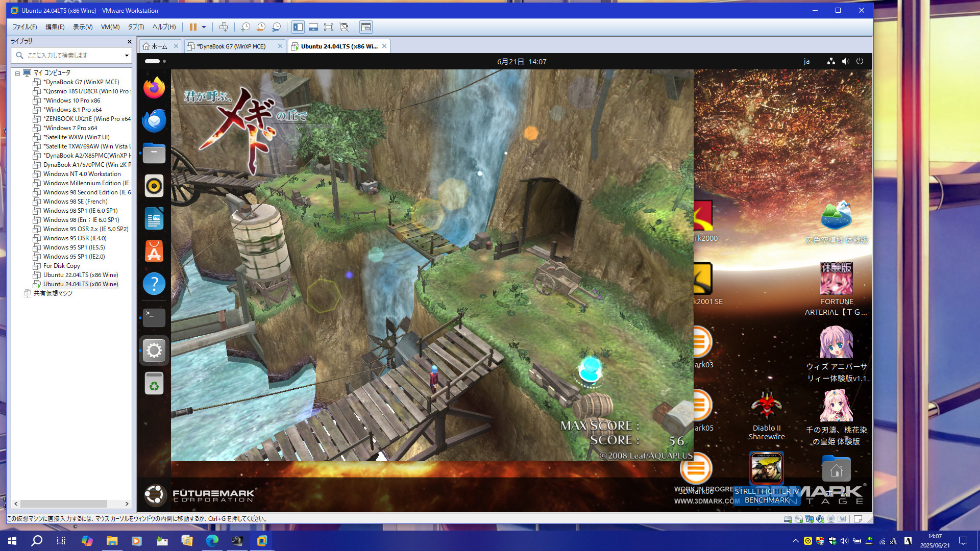The height and width of the screenshot is (551, 980).
Task: Click the VMware status bar CD/DVD icon
Action: coord(798,519)
